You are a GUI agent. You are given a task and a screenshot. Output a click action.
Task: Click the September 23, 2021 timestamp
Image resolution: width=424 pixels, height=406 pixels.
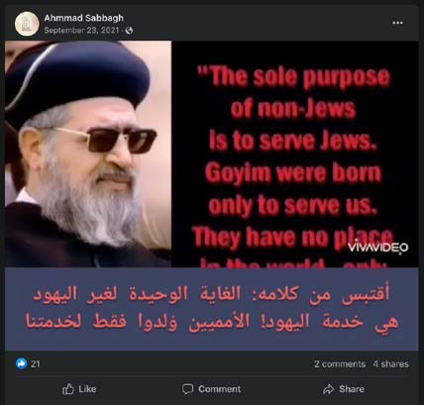(x=82, y=30)
